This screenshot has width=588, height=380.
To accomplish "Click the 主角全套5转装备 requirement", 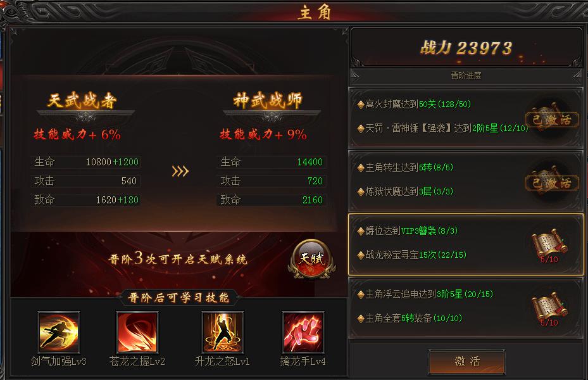I will (410, 319).
